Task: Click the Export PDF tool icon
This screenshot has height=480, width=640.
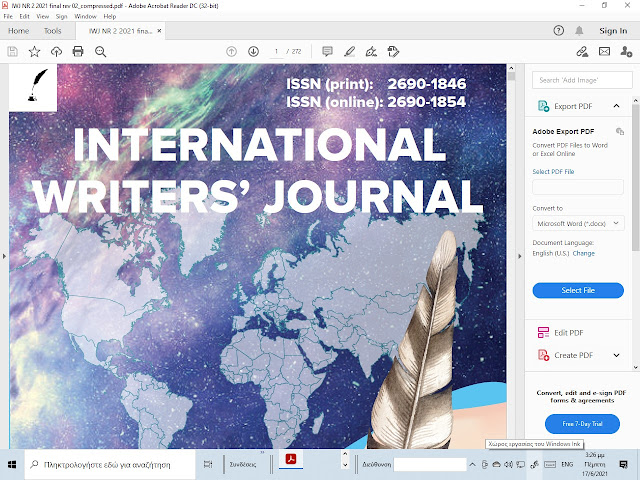Action: (x=543, y=106)
